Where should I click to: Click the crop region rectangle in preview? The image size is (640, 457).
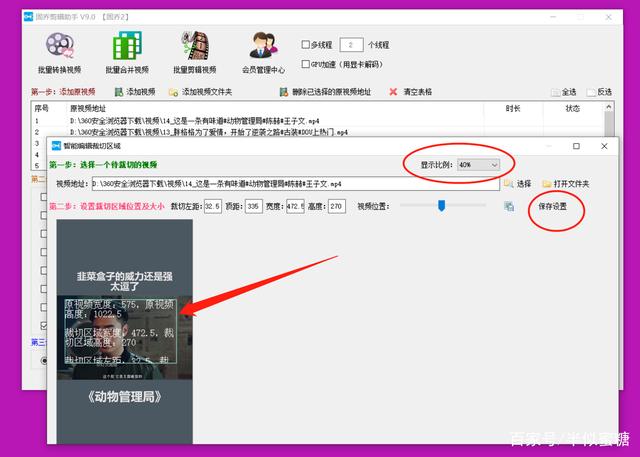120,331
